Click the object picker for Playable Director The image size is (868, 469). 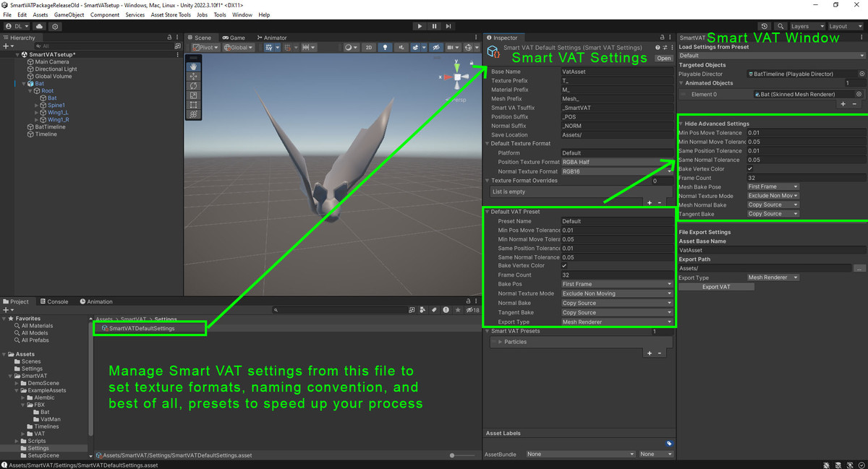click(861, 74)
